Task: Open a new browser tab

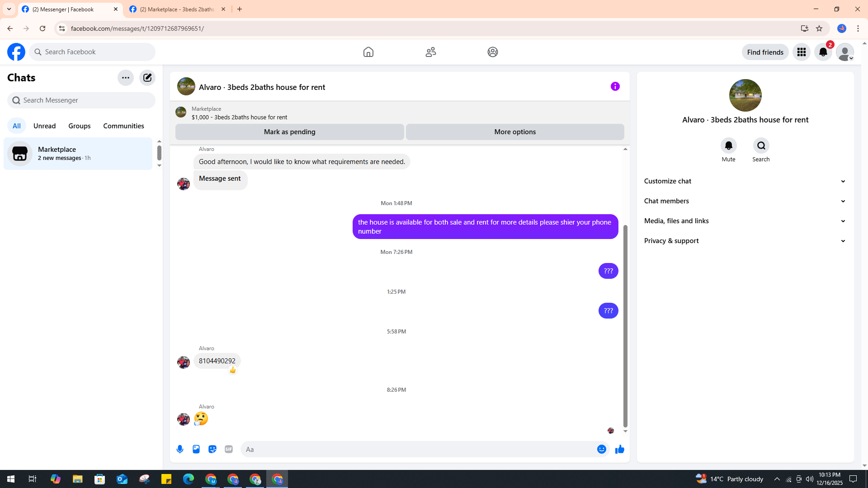Action: (240, 9)
